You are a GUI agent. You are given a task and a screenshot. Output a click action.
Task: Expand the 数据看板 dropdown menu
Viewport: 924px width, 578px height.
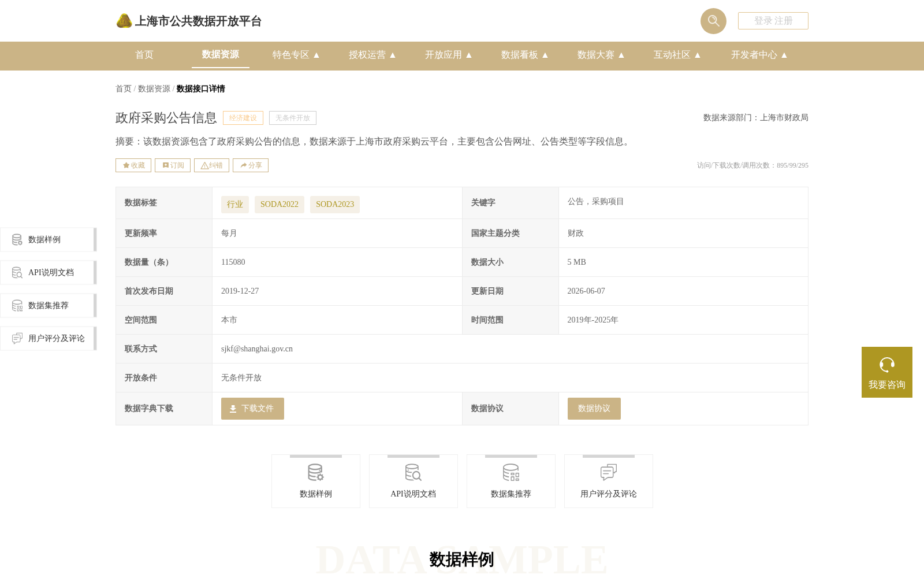point(525,55)
